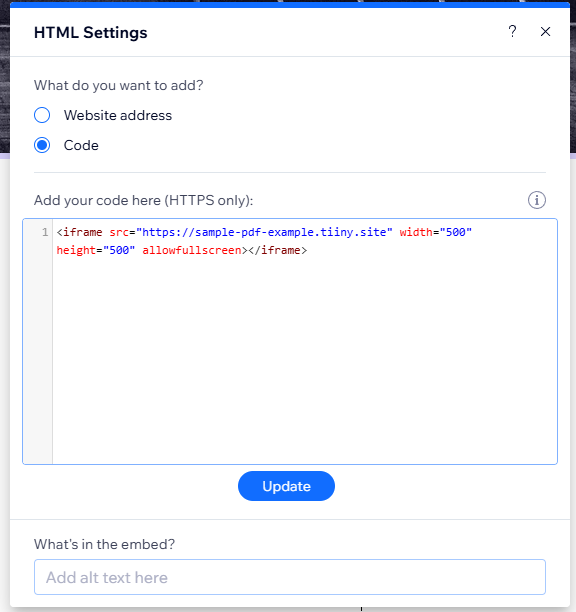The width and height of the screenshot is (576, 612).
Task: Click Update to apply the embed code
Action: pos(286,486)
